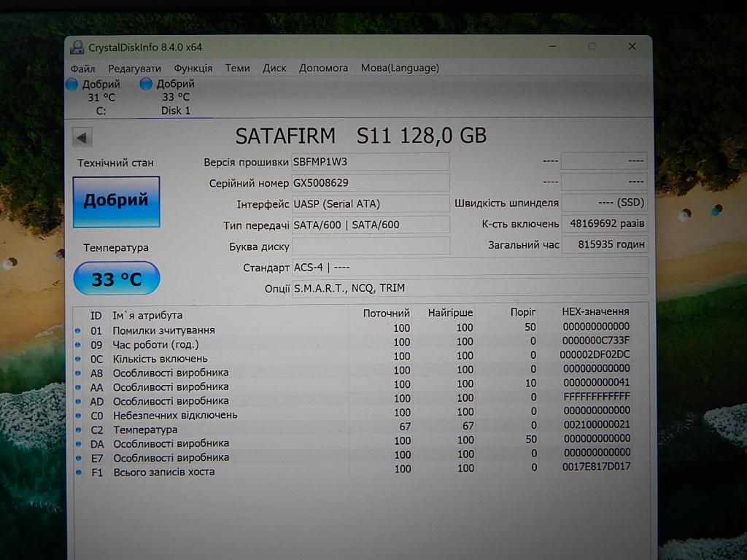Open the Диск menu
Image resolution: width=747 pixels, height=560 pixels.
tap(274, 68)
